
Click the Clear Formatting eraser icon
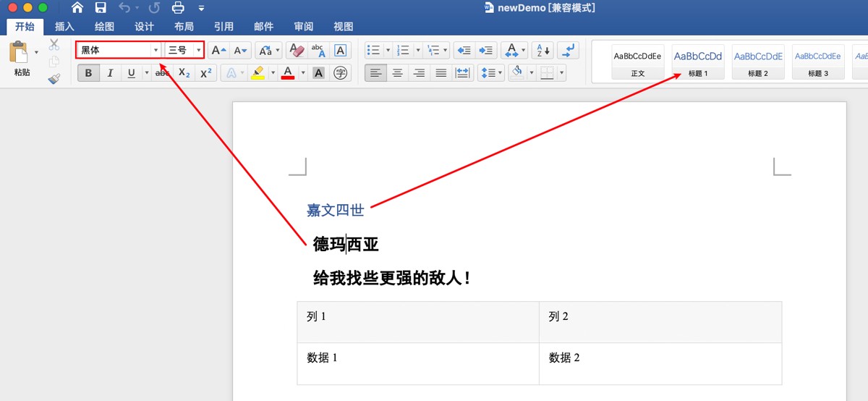click(x=296, y=50)
